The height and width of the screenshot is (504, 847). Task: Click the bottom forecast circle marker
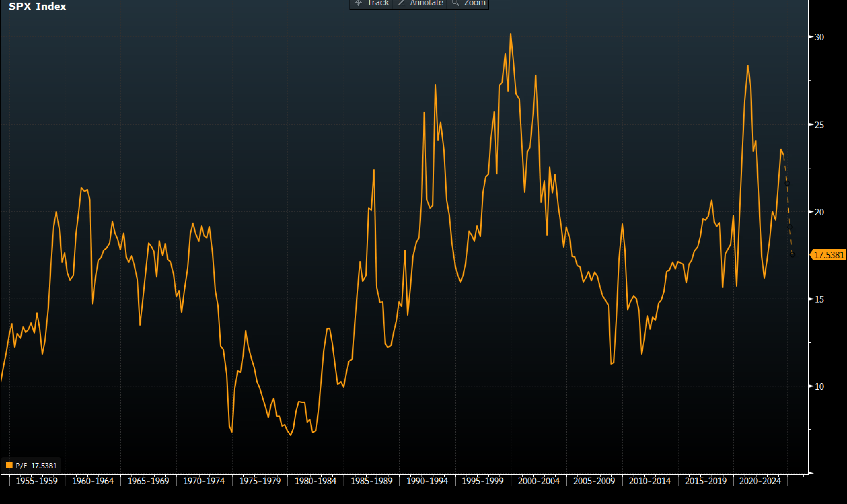click(792, 254)
